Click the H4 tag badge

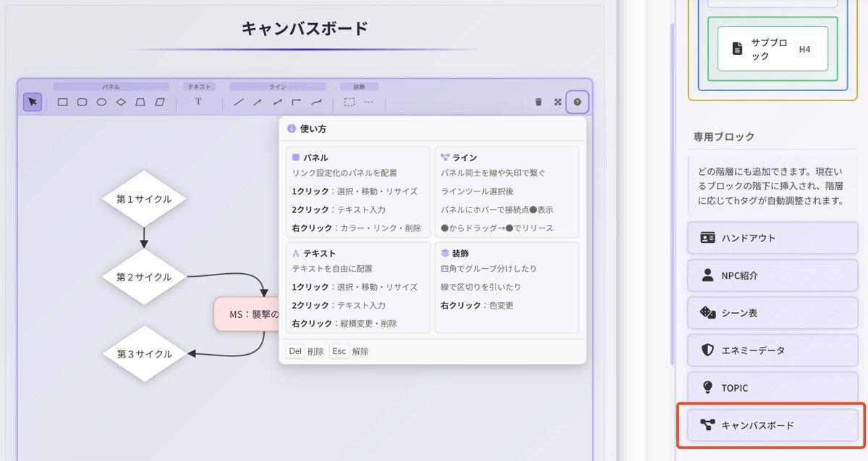pos(804,49)
